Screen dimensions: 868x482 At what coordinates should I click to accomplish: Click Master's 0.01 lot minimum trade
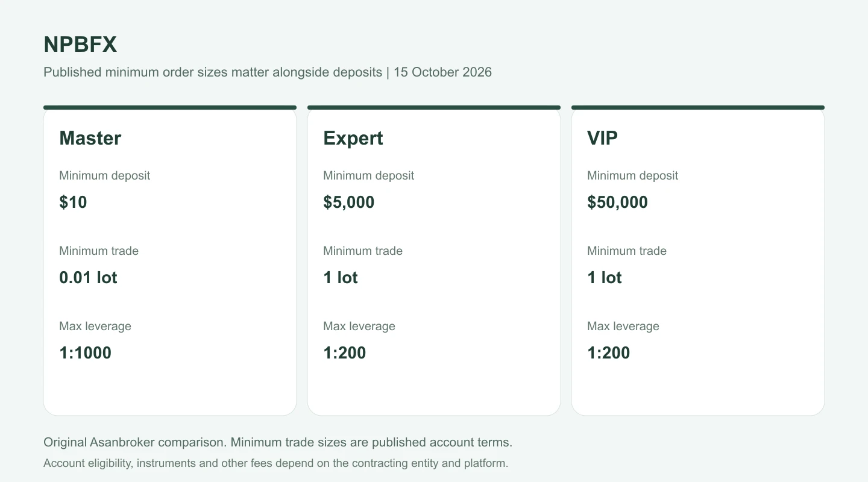(x=88, y=277)
